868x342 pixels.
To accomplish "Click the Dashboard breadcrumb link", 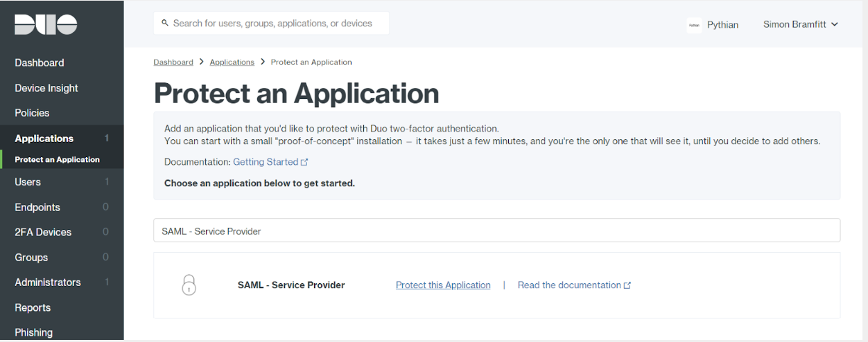I will point(173,62).
